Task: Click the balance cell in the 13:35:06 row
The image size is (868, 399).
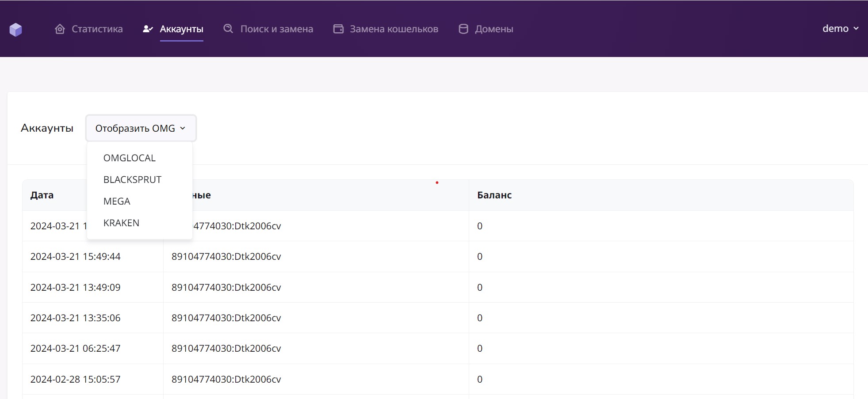Action: pyautogui.click(x=480, y=318)
